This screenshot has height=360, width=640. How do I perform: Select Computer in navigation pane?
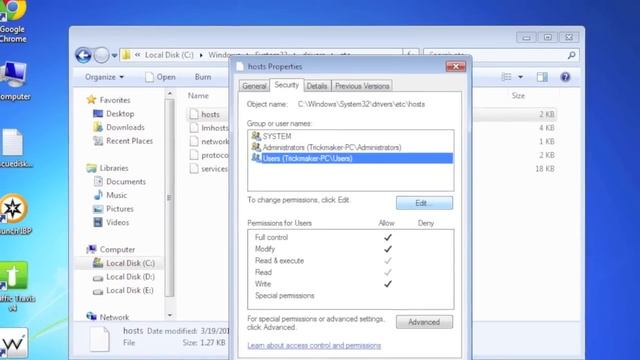click(x=111, y=249)
